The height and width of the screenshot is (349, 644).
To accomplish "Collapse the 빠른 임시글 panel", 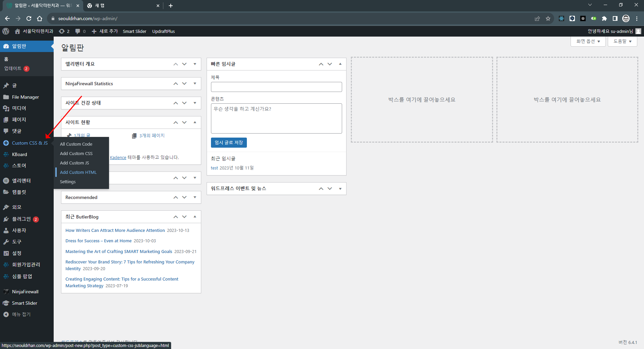I will click(340, 64).
